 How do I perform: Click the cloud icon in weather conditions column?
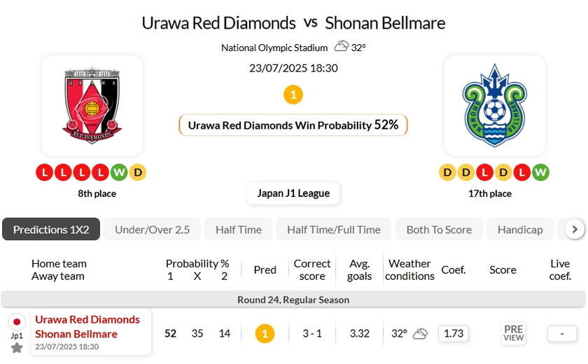[420, 333]
